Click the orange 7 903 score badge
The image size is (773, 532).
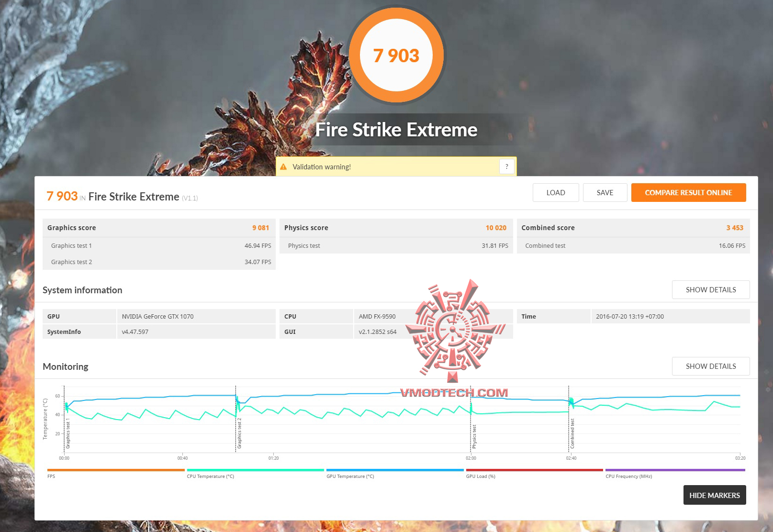tap(396, 55)
